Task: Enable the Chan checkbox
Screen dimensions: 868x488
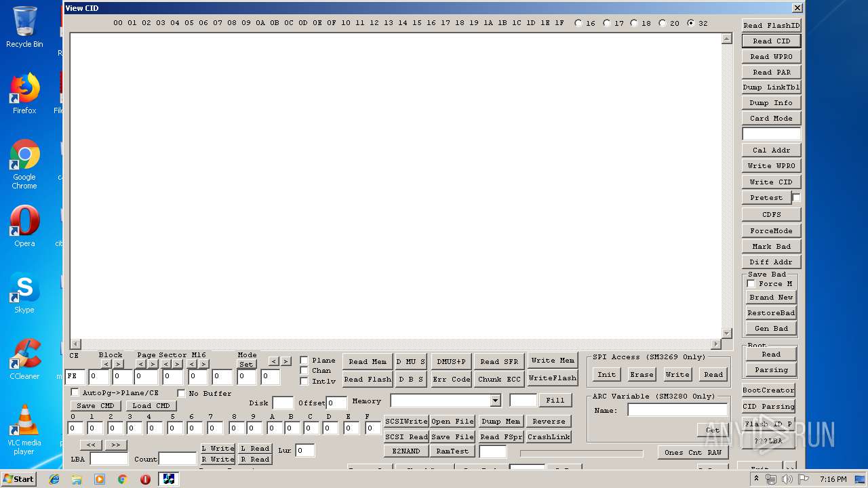Action: click(x=304, y=371)
